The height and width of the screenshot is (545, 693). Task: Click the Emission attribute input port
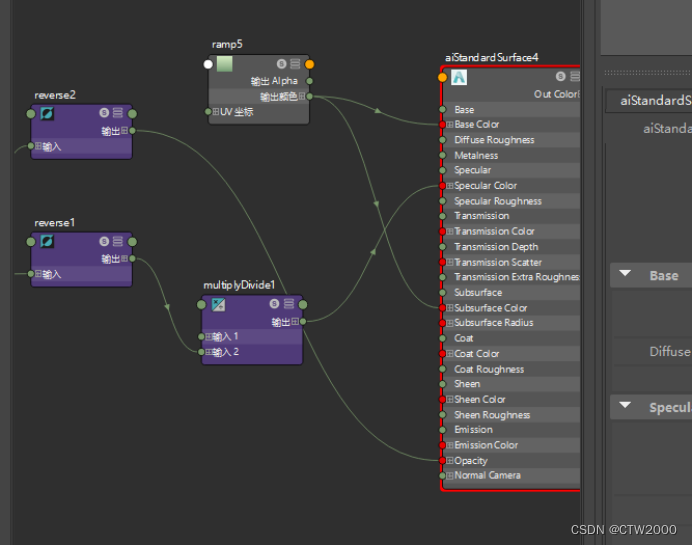[x=442, y=430]
